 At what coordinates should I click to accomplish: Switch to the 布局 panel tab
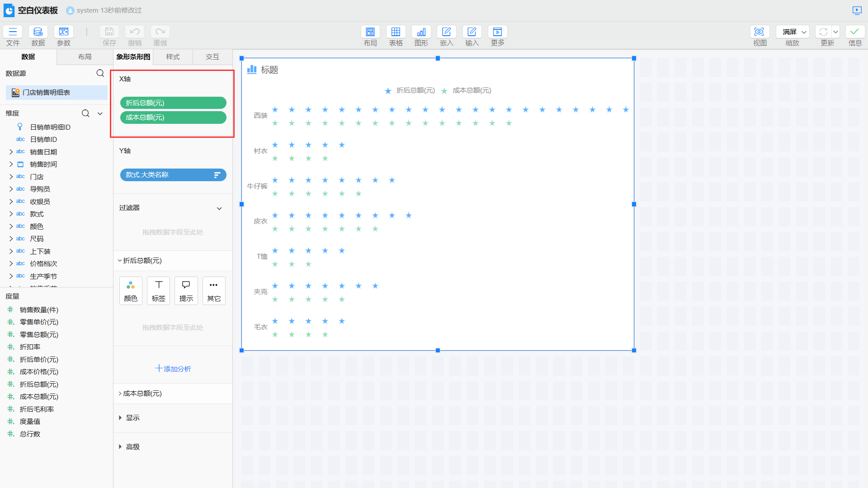(x=85, y=57)
